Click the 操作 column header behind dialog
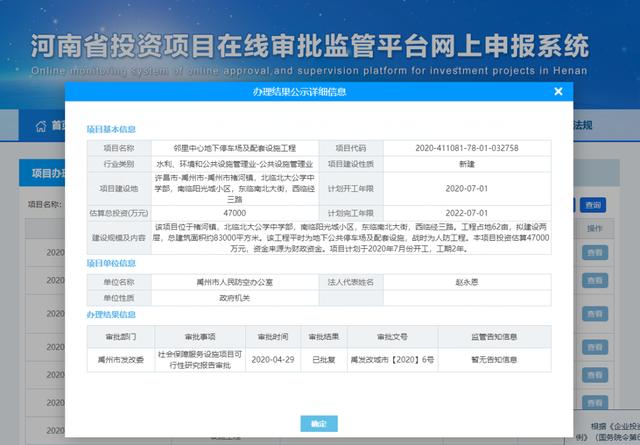The image size is (640, 445). tap(594, 229)
